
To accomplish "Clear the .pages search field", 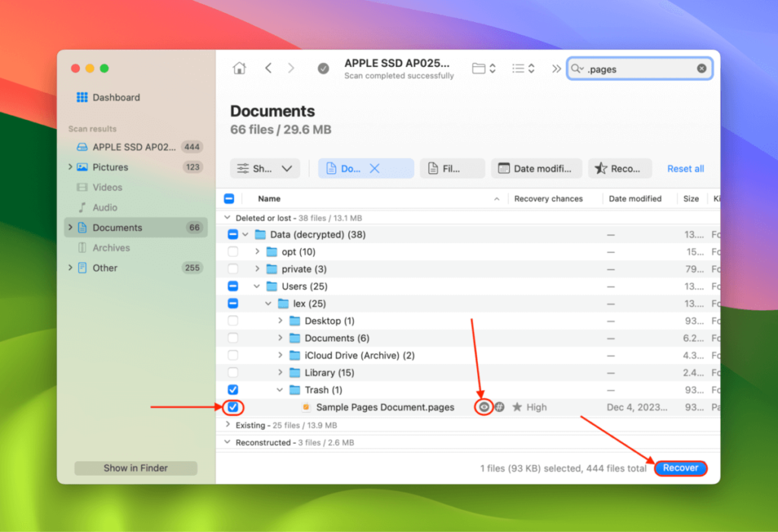I will (x=701, y=68).
